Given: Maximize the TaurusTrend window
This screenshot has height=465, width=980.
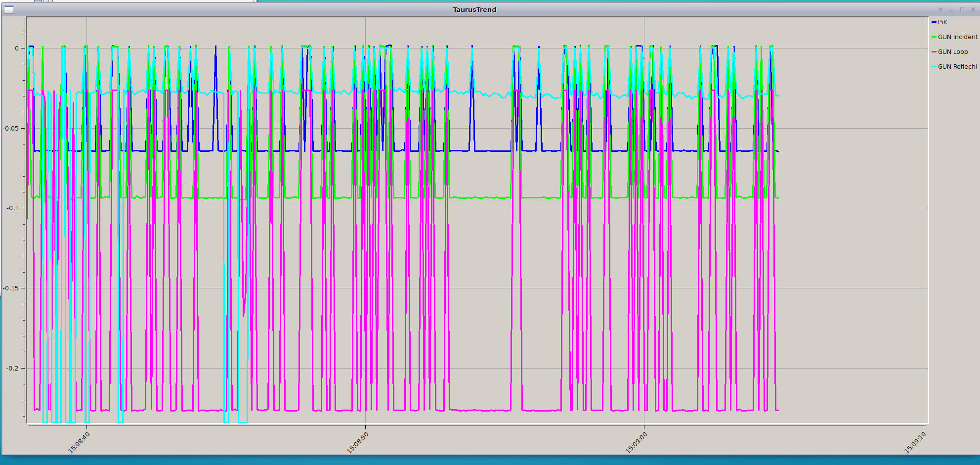Looking at the screenshot, I should pyautogui.click(x=962, y=9).
